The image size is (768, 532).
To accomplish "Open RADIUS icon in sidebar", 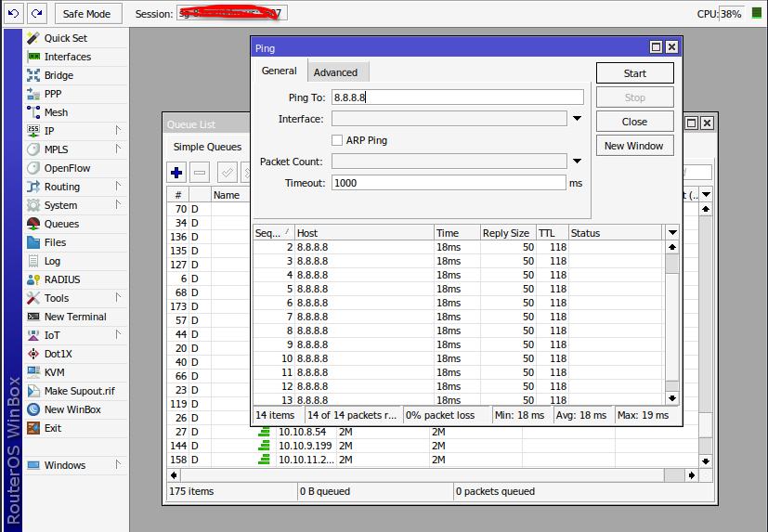I will tap(33, 279).
